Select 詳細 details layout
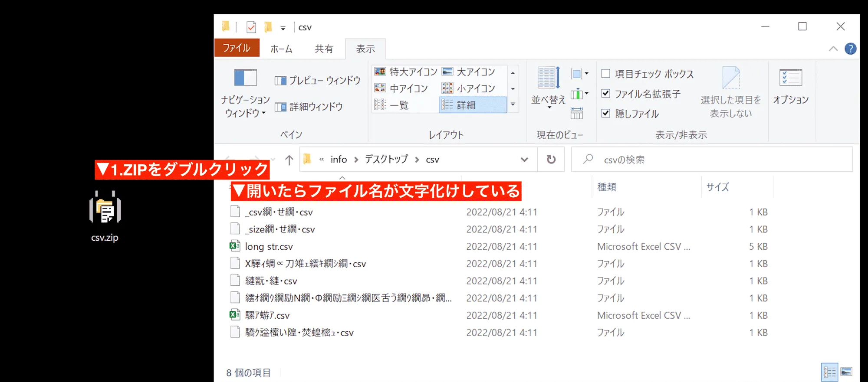868x382 pixels. click(473, 105)
